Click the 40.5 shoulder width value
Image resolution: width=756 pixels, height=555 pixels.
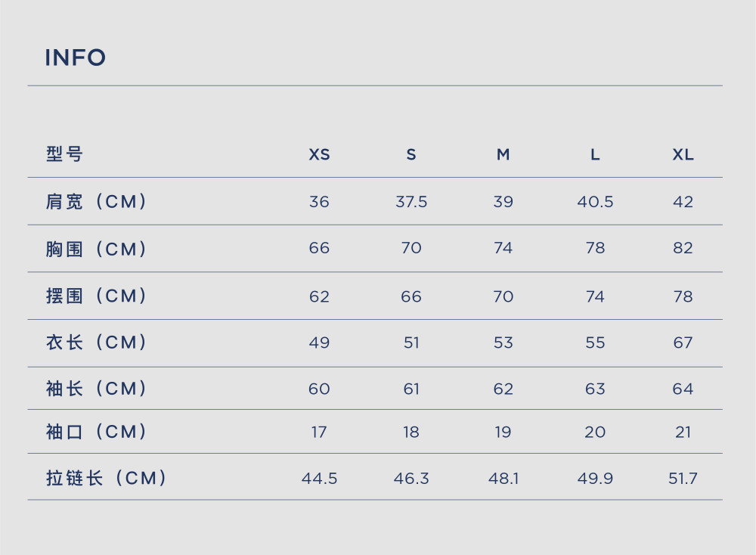pos(595,202)
